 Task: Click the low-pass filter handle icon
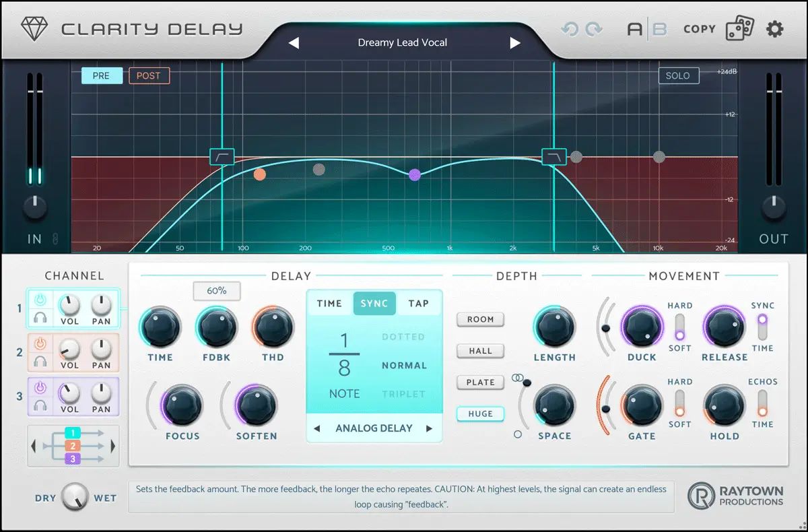click(x=553, y=157)
